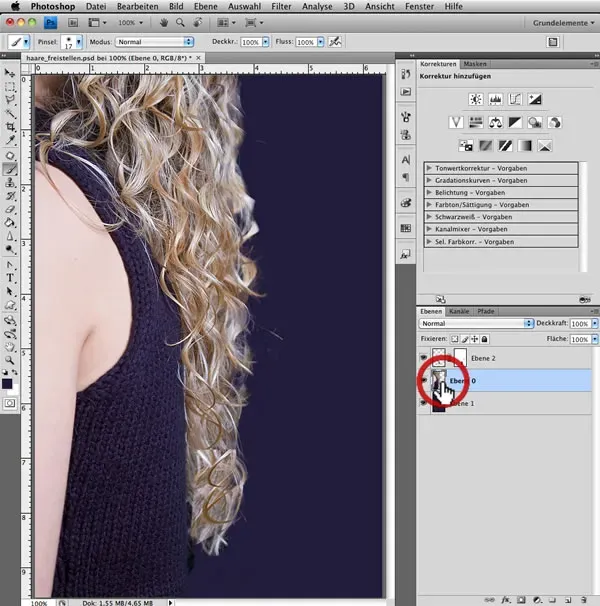
Task: Select the Move tool in the toolbox
Action: pyautogui.click(x=10, y=73)
